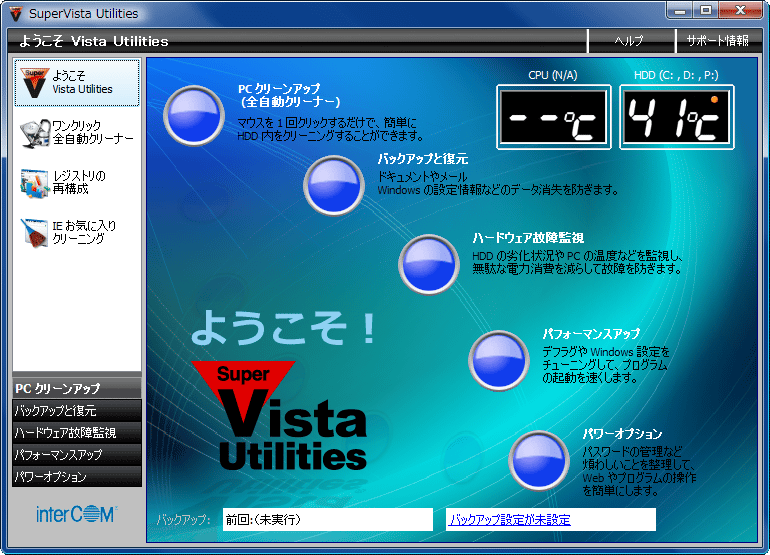This screenshot has height=555, width=770.
Task: Click the blue PC クリーンアップ orb button
Action: click(x=194, y=116)
